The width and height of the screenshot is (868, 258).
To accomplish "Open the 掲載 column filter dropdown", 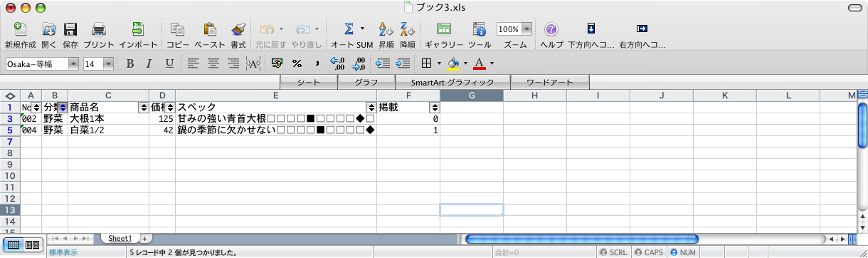I will (434, 107).
